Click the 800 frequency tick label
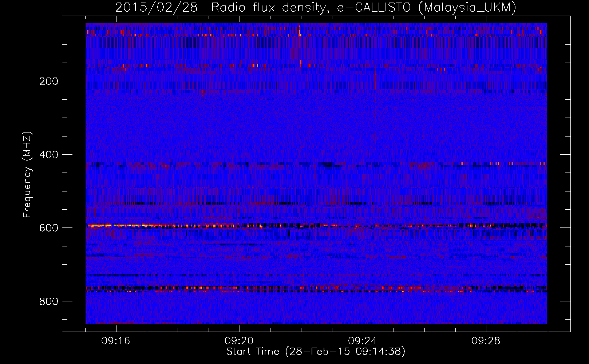The image size is (589, 364). [49, 301]
